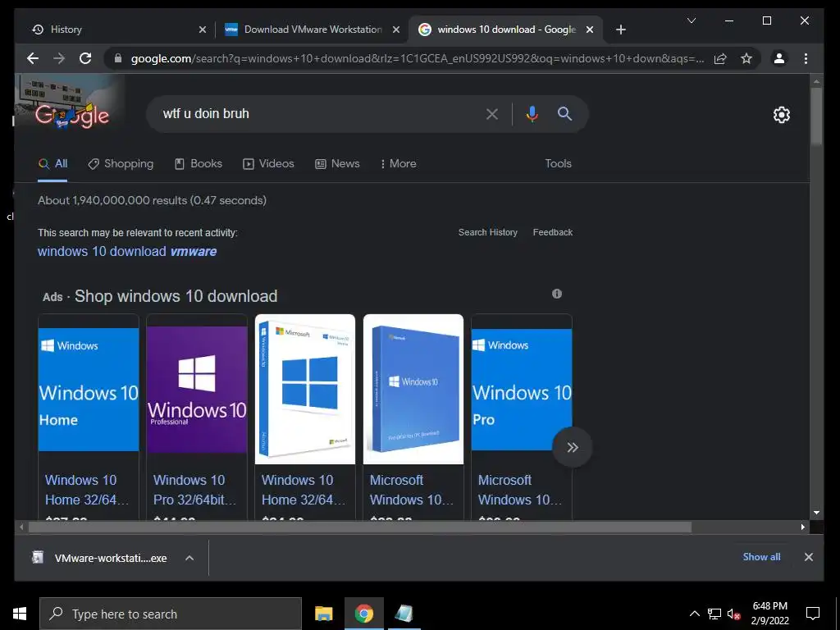Click the horizontal page scrollbar thumb
The image size is (840, 630).
(359, 527)
